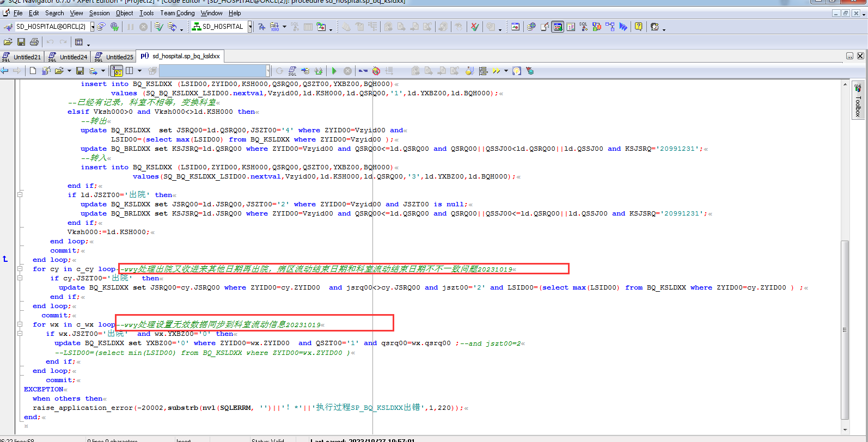Create a new blank editor document
The height and width of the screenshot is (442, 868).
33,71
